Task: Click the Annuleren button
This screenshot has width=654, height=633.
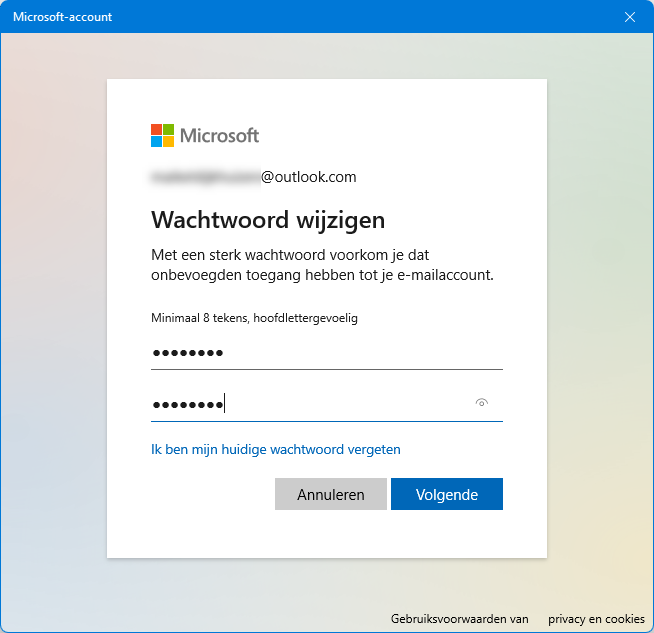Action: coord(331,494)
